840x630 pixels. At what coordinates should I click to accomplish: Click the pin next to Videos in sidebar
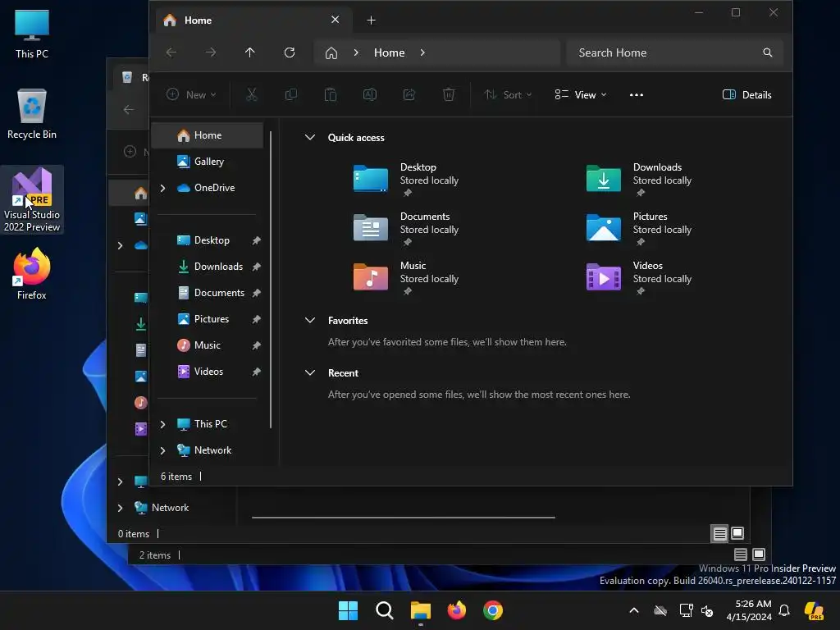[x=257, y=372]
